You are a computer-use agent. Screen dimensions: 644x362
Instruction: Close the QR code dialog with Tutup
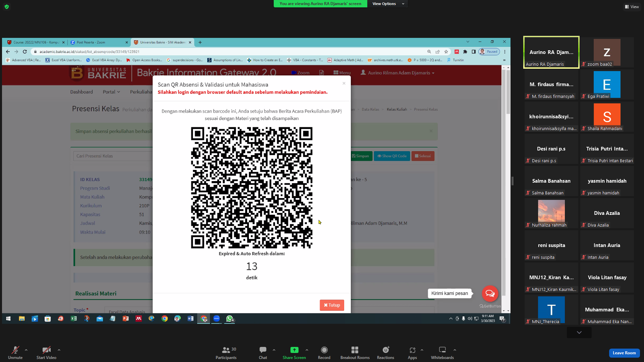pyautogui.click(x=332, y=305)
